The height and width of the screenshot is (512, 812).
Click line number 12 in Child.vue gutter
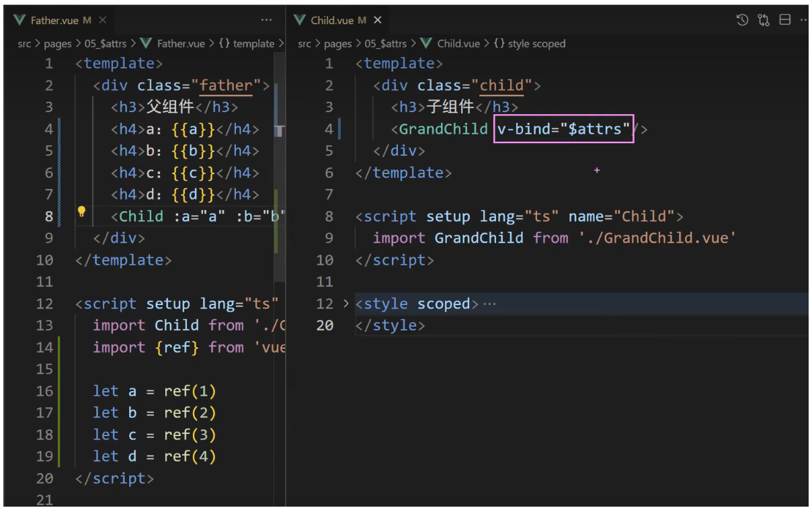click(325, 304)
